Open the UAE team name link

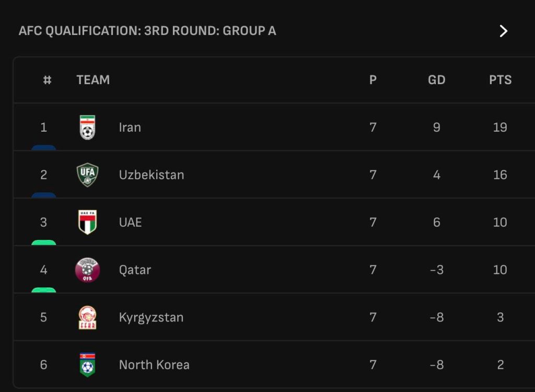coord(130,222)
